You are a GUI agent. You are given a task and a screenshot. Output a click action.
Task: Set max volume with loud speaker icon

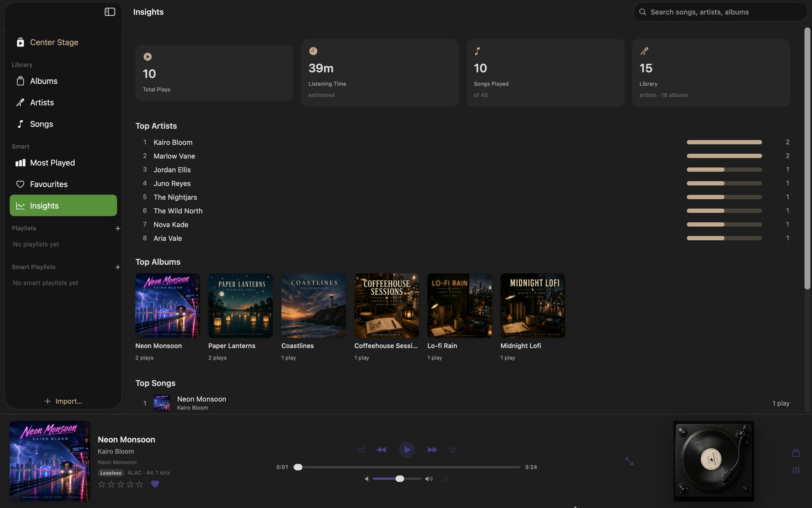429,479
